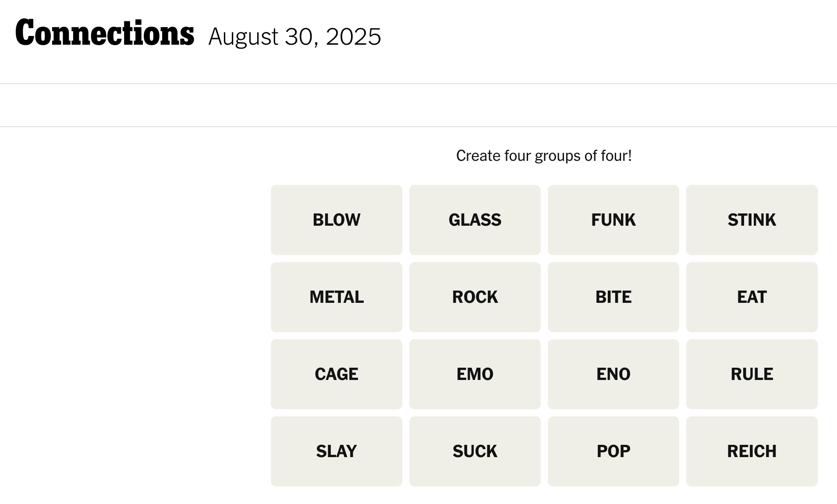Image resolution: width=837 pixels, height=504 pixels.
Task: Toggle the FUNK word card
Action: pyautogui.click(x=613, y=220)
